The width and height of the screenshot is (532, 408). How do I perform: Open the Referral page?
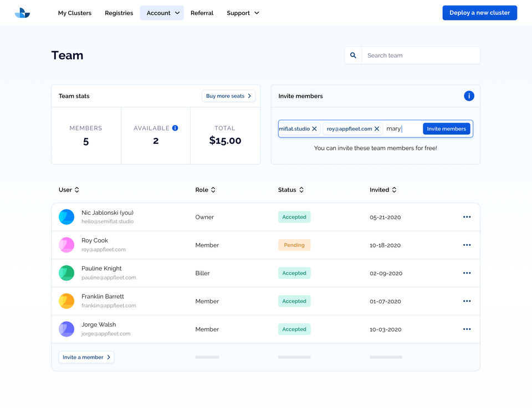(x=202, y=13)
